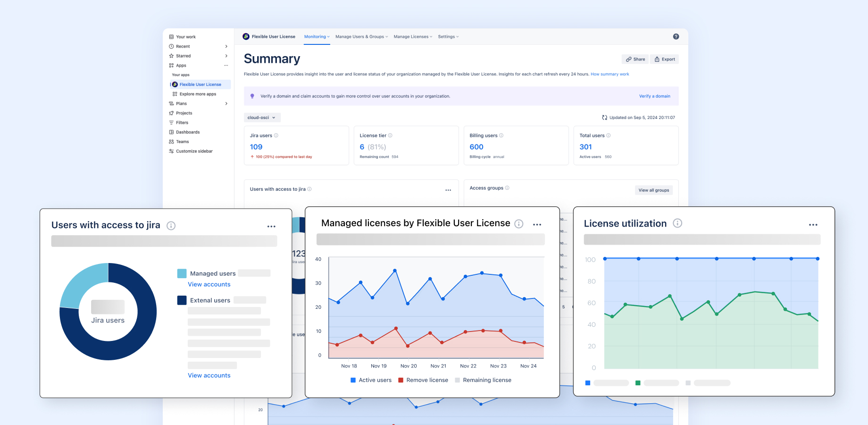Open the Manage Licenses menu
Screen dimensions: 868x425
click(x=413, y=37)
